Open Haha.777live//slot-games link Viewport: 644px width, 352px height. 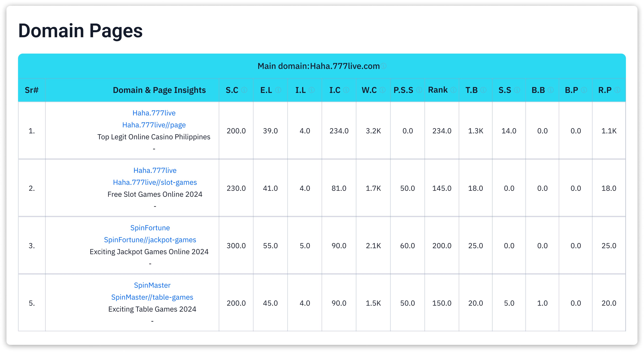pos(155,182)
